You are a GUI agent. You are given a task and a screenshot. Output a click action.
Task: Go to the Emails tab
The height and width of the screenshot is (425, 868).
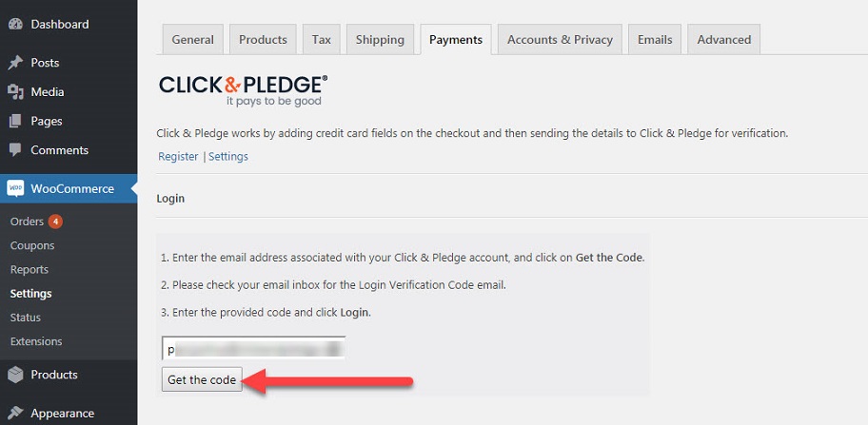(655, 40)
